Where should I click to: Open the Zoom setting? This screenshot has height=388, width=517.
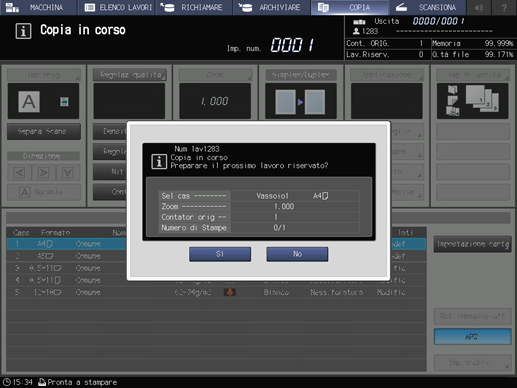[215, 75]
